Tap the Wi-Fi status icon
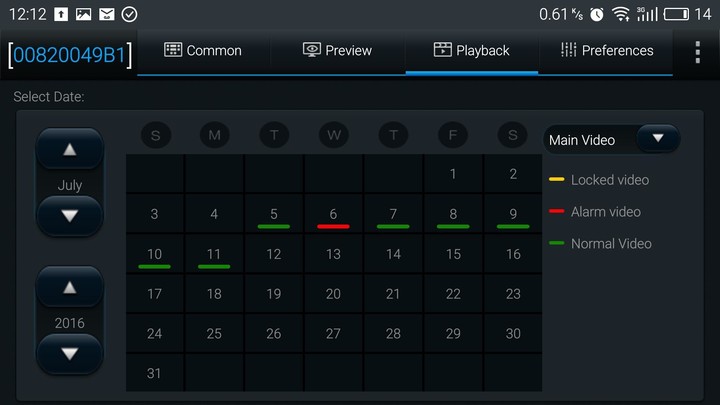 [x=621, y=14]
